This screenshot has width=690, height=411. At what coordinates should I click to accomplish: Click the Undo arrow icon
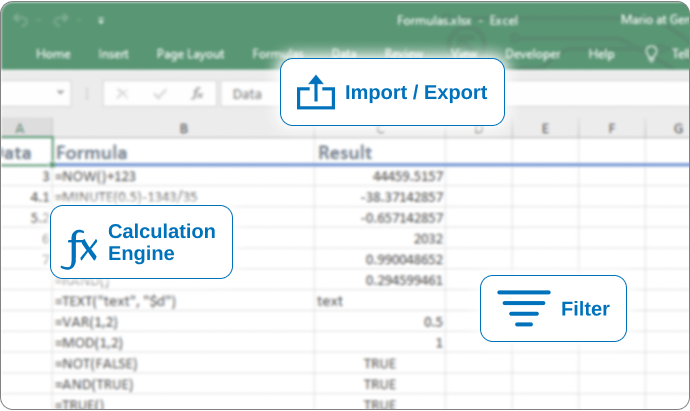[x=20, y=20]
